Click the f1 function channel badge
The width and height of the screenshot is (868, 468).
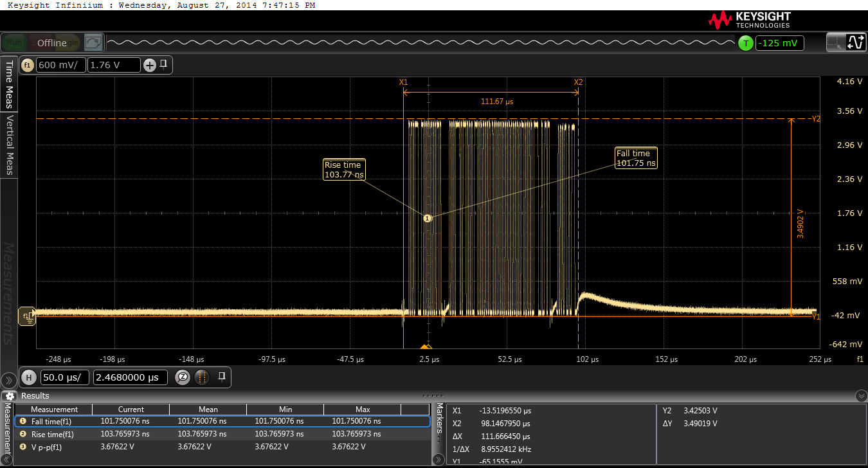click(27, 65)
